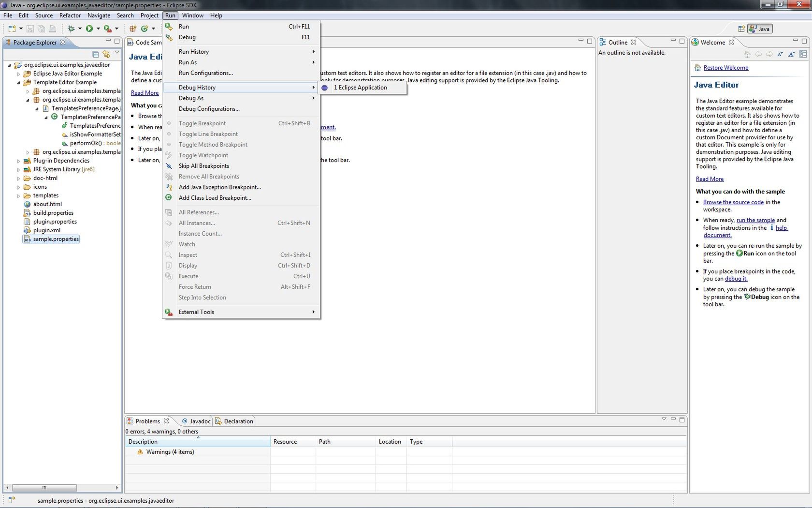Click Description column header in Problems
Screen dimensions: 812x508
coord(198,442)
